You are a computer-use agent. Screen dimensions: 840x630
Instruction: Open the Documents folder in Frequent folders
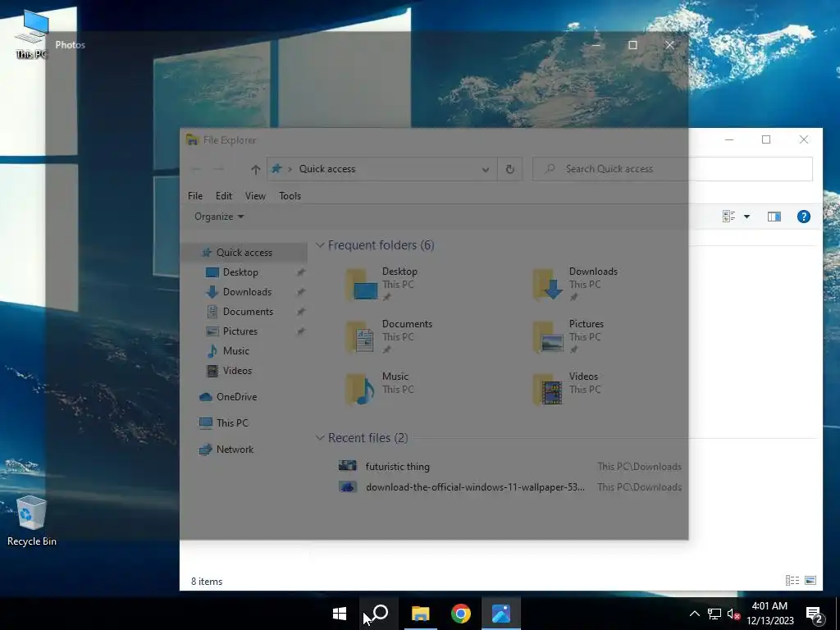[388, 336]
